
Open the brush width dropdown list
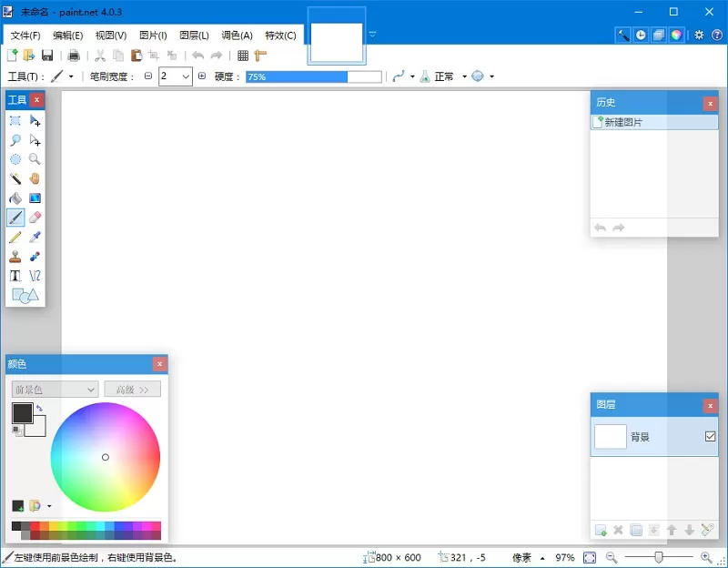point(186,76)
